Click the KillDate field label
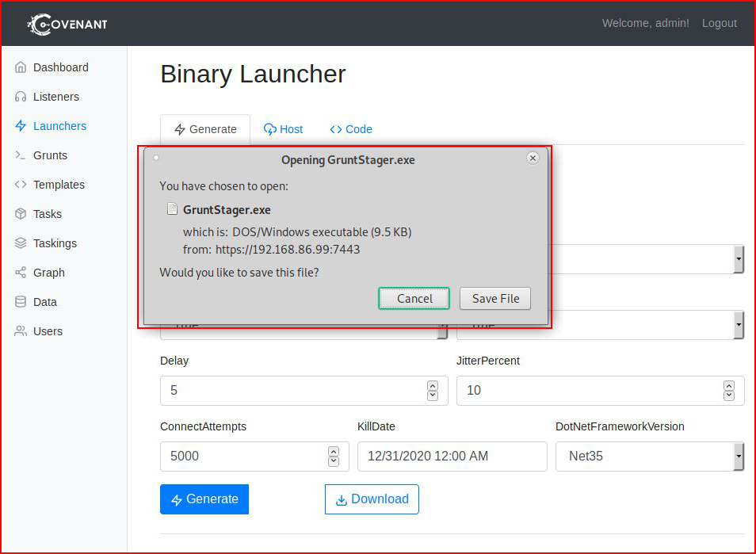Screen dimensions: 756x554 [x=376, y=426]
